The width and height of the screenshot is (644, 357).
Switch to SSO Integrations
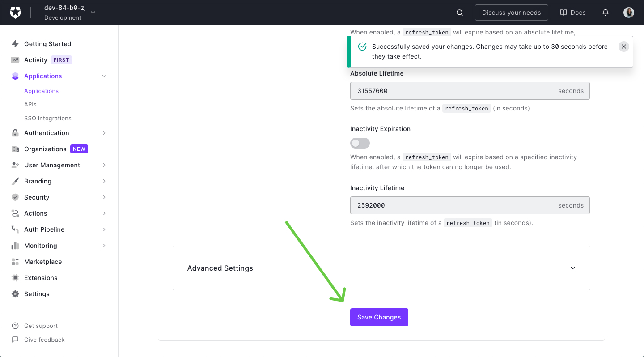point(47,118)
